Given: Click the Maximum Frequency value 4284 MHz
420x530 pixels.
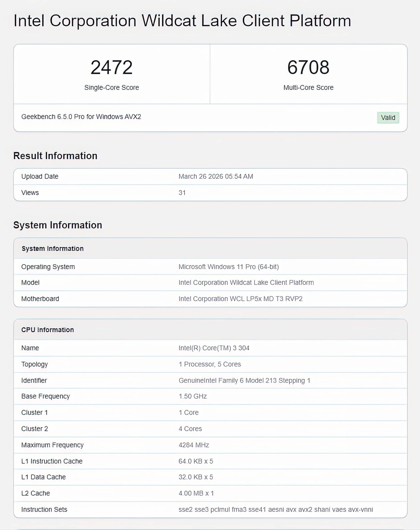Looking at the screenshot, I should pos(193,445).
